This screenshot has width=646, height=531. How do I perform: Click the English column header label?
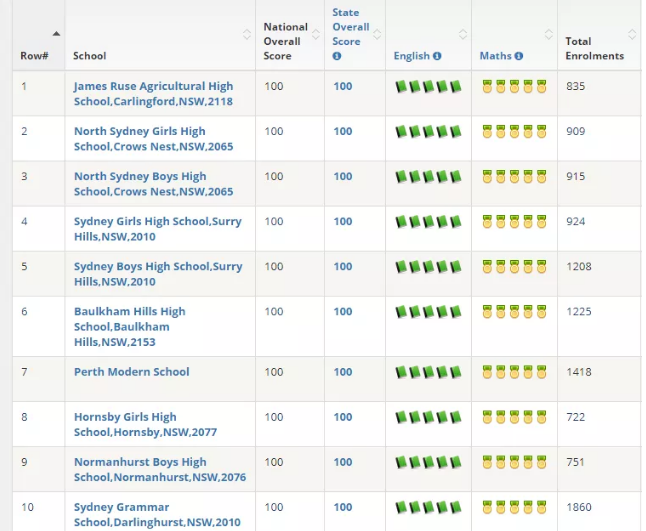(x=412, y=56)
